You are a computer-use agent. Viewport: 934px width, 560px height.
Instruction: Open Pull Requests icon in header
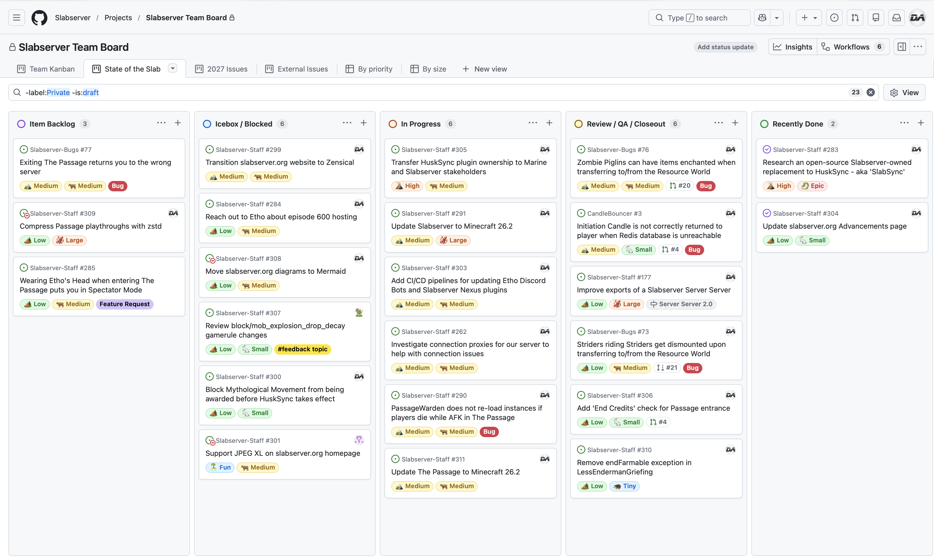(x=855, y=18)
